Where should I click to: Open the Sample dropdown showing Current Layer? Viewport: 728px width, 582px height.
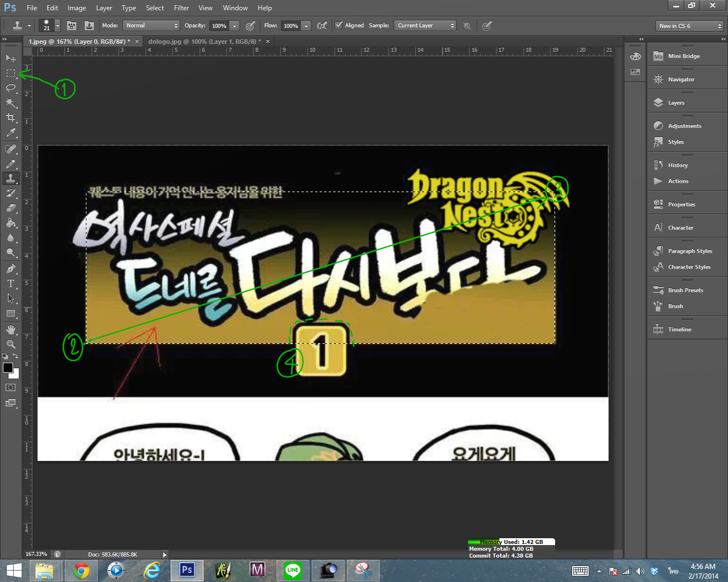(425, 26)
